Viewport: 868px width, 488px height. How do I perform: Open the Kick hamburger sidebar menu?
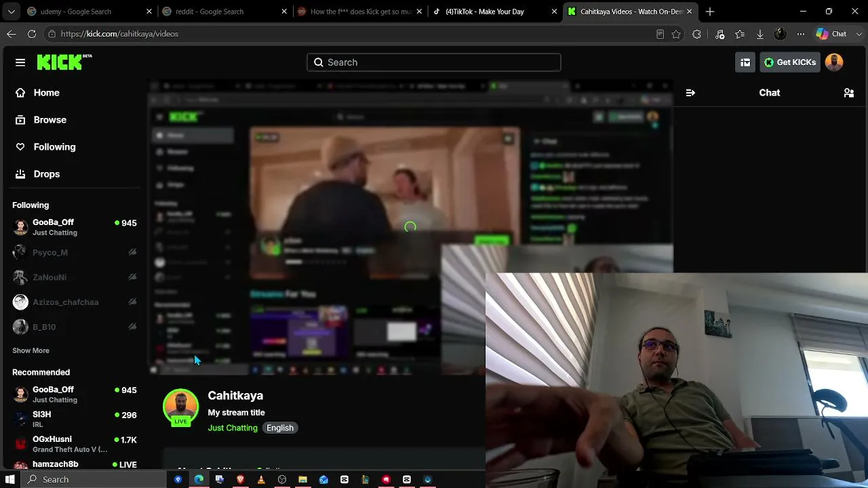[x=20, y=62]
